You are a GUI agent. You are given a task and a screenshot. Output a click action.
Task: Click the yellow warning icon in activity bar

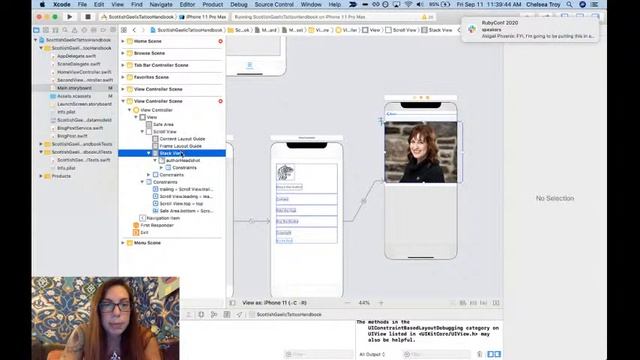(424, 17)
